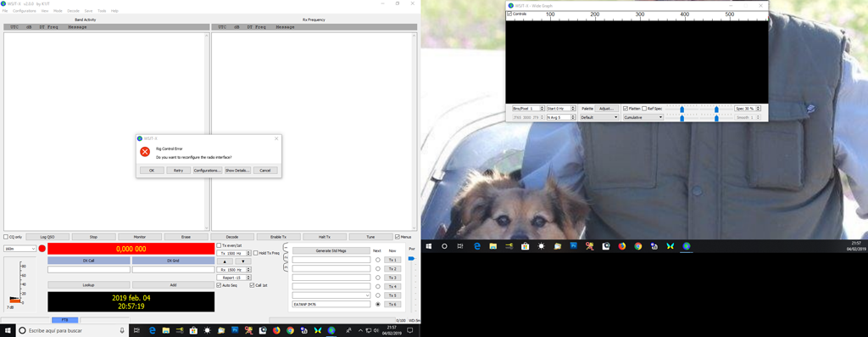Click the up arrow button below Tx frequency
This screenshot has width=868, height=337.
pyautogui.click(x=224, y=261)
